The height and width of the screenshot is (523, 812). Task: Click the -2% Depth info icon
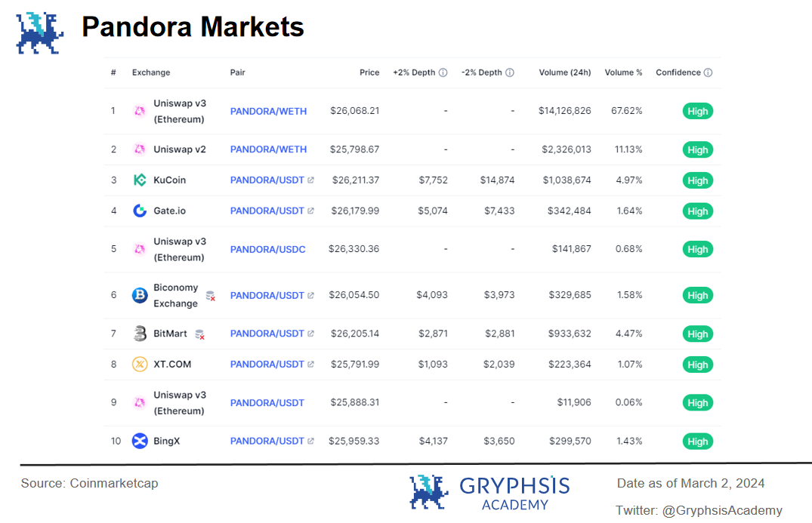510,72
